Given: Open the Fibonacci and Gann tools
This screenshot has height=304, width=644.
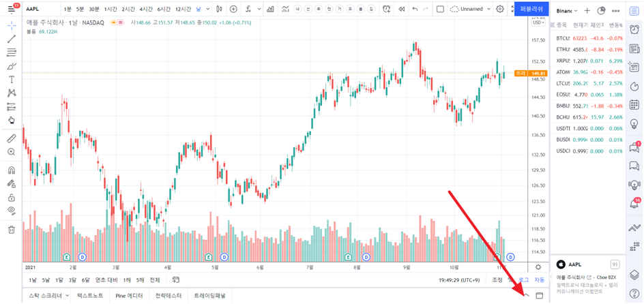Looking at the screenshot, I should 12,52.
